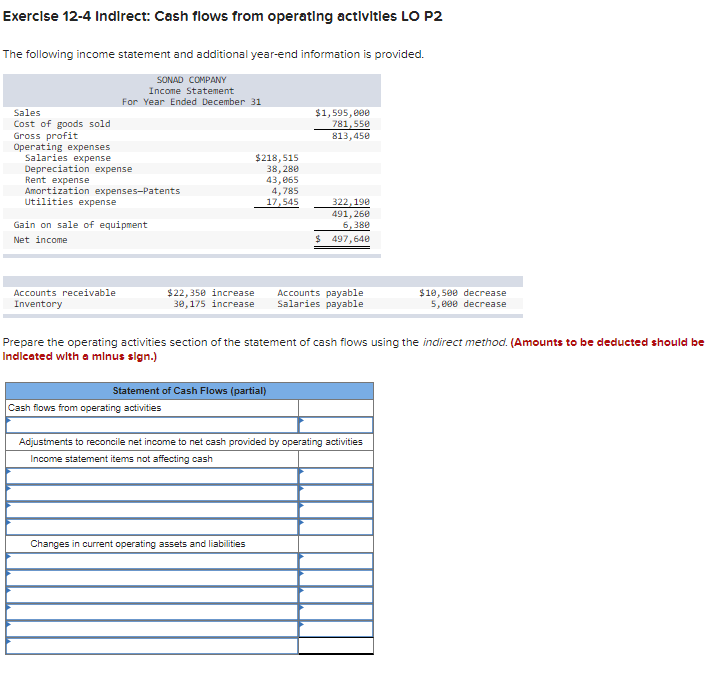
Task: Click the Depreciation expense label
Action: [x=78, y=169]
